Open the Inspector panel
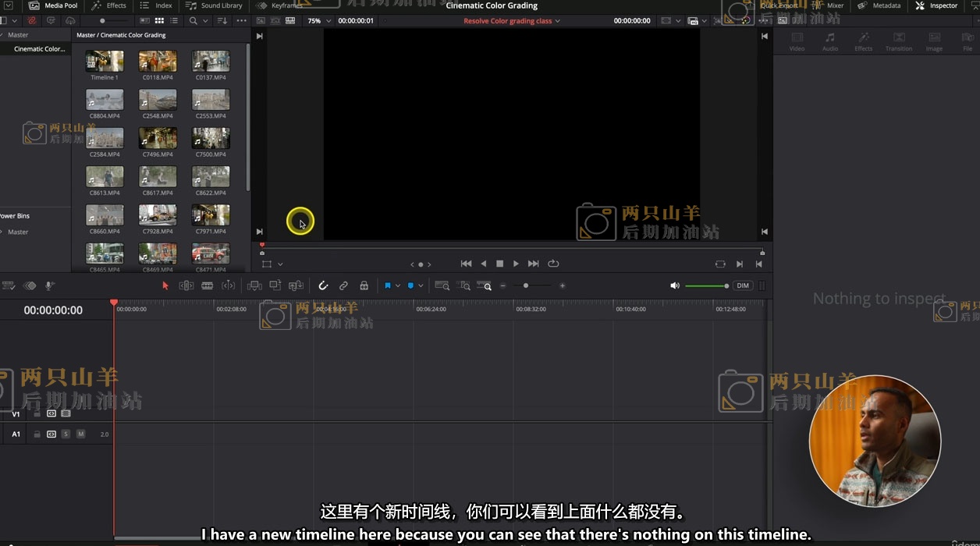980x546 pixels. click(936, 5)
